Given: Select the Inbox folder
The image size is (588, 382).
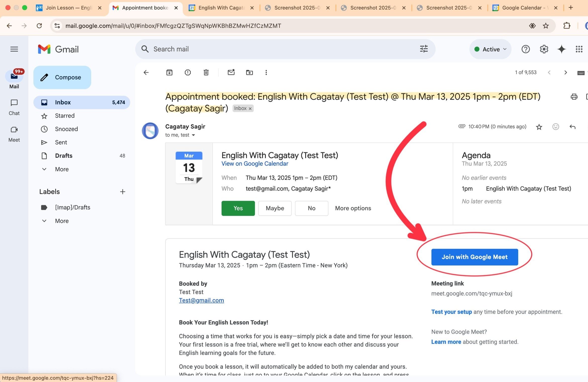Looking at the screenshot, I should click(82, 102).
